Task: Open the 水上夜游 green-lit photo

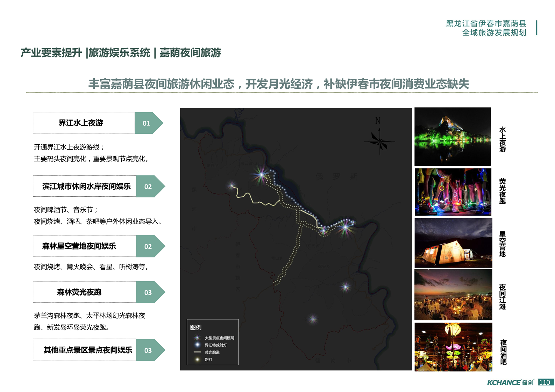Action: coord(453,137)
